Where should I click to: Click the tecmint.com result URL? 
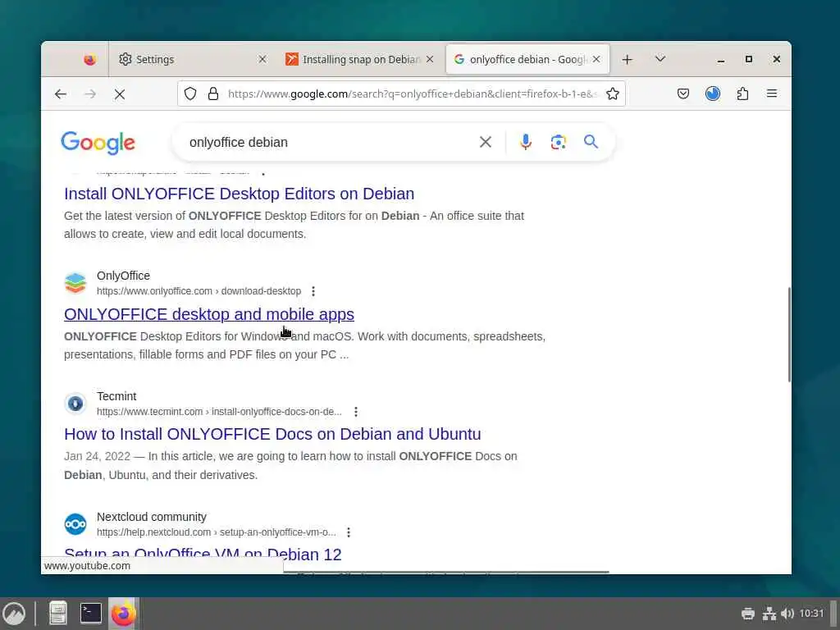[x=219, y=412]
